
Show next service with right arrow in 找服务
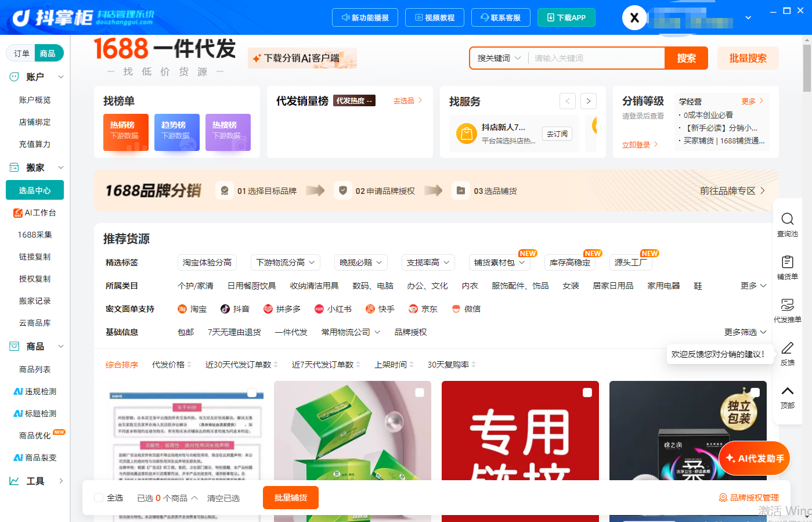point(589,101)
